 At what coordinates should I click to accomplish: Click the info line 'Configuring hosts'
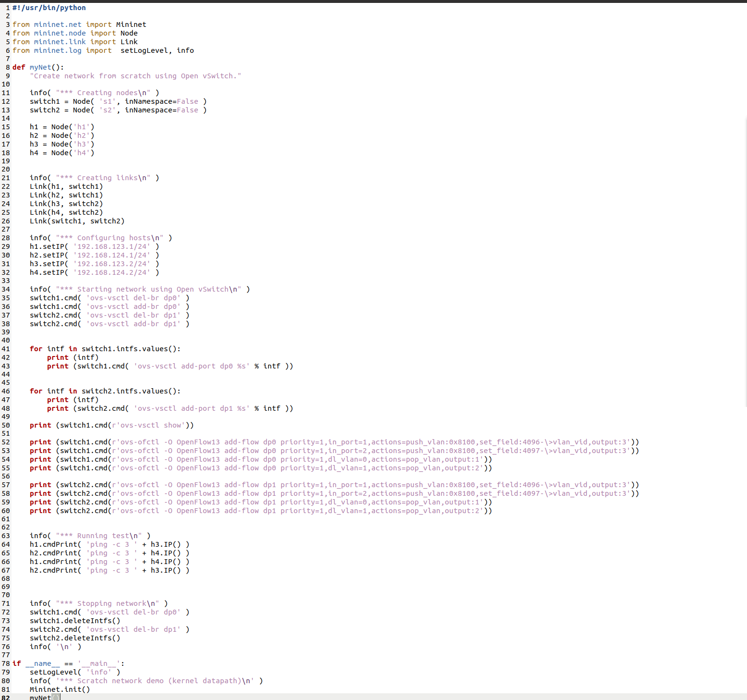coord(101,238)
